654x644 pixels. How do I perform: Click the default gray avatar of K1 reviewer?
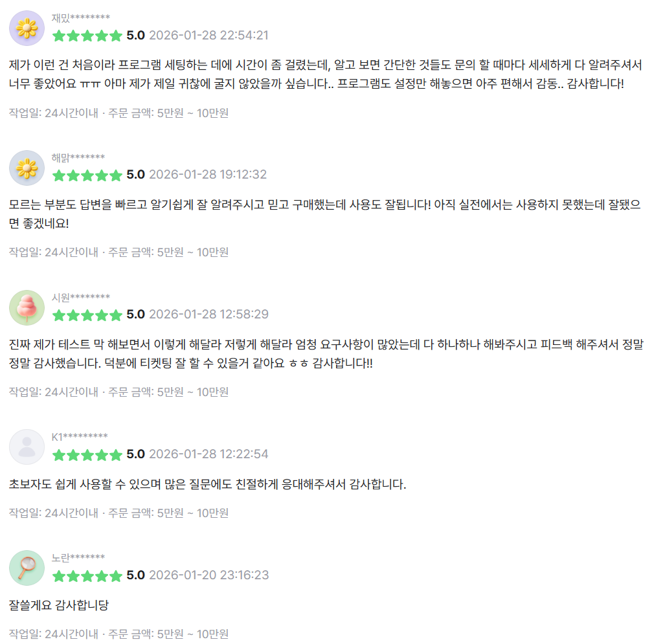27,447
